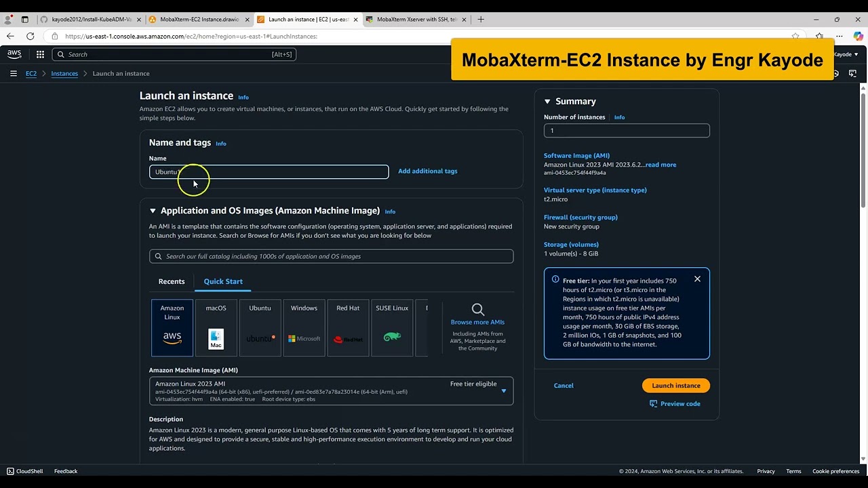This screenshot has width=868, height=488.
Task: Open the browser profile icon
Action: [8, 19]
